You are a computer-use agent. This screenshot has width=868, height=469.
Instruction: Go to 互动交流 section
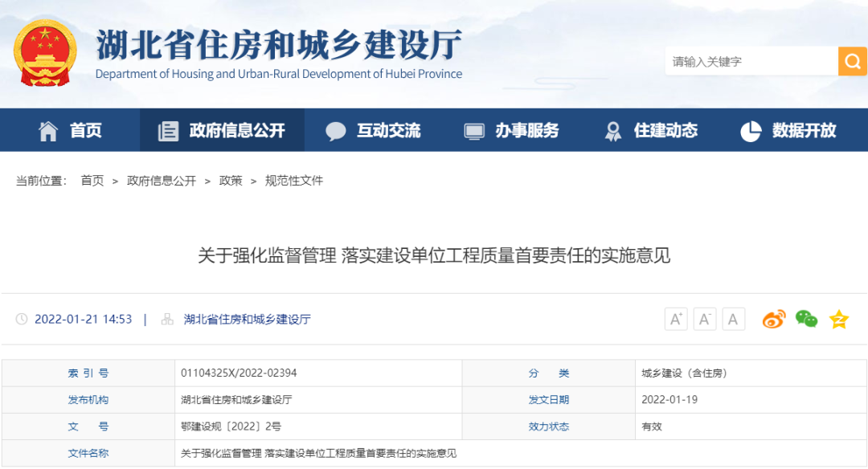pos(374,130)
